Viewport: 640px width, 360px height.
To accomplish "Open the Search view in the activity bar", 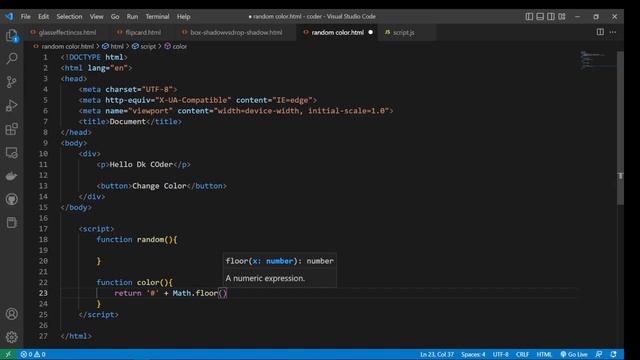I will pos(12,58).
